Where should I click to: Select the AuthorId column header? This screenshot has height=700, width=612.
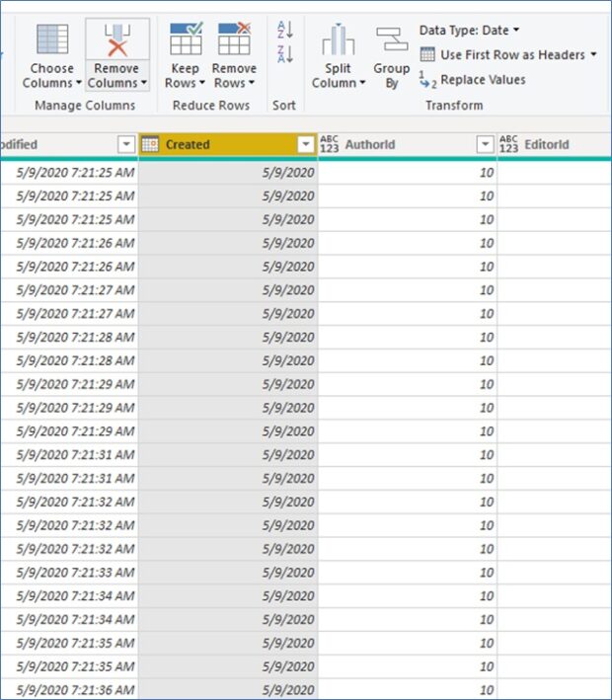point(408,144)
